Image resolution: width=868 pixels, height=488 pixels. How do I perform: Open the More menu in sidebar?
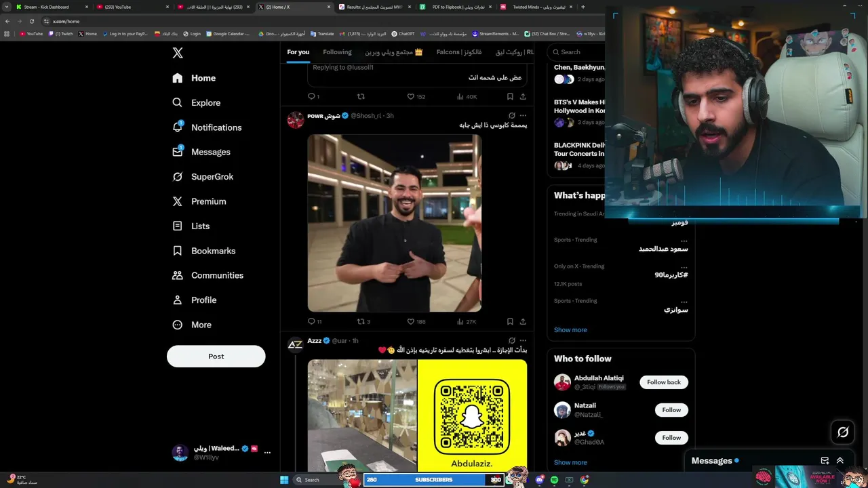point(192,325)
